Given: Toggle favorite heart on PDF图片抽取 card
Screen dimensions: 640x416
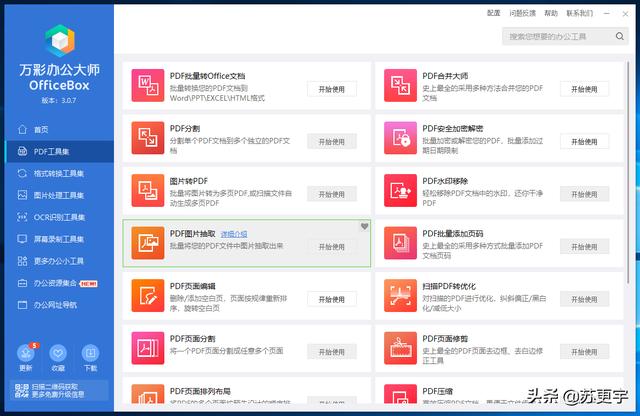Looking at the screenshot, I should 364,227.
